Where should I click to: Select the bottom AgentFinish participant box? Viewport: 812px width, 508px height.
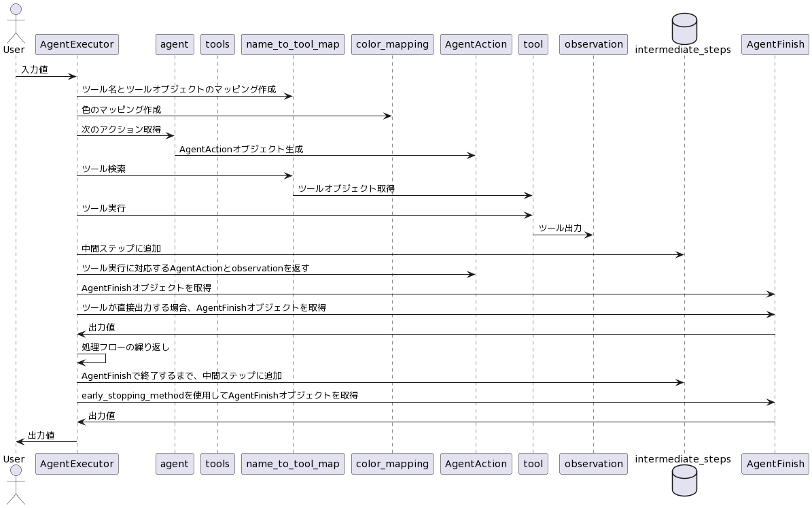tap(775, 464)
